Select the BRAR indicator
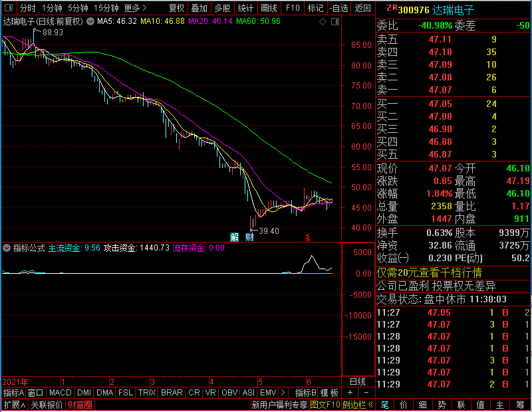Screen dimensions: 532x412 [172, 393]
